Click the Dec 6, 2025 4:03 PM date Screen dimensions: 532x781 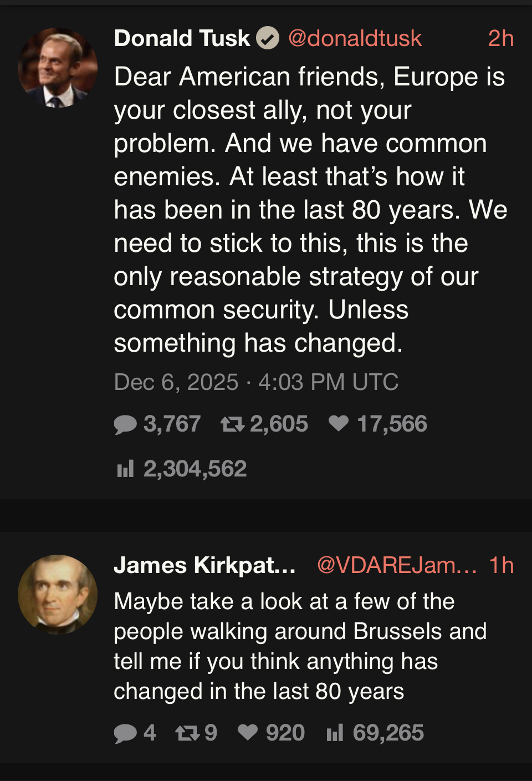[x=256, y=382]
